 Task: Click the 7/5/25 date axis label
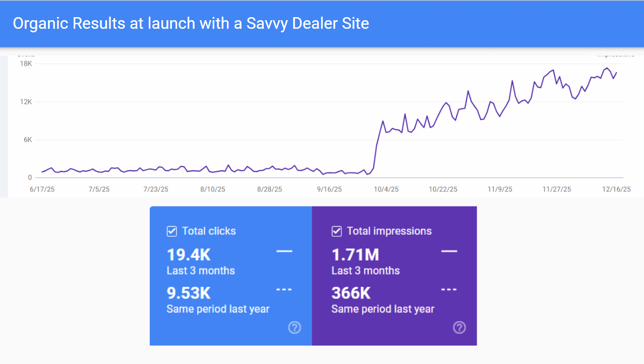click(x=98, y=189)
